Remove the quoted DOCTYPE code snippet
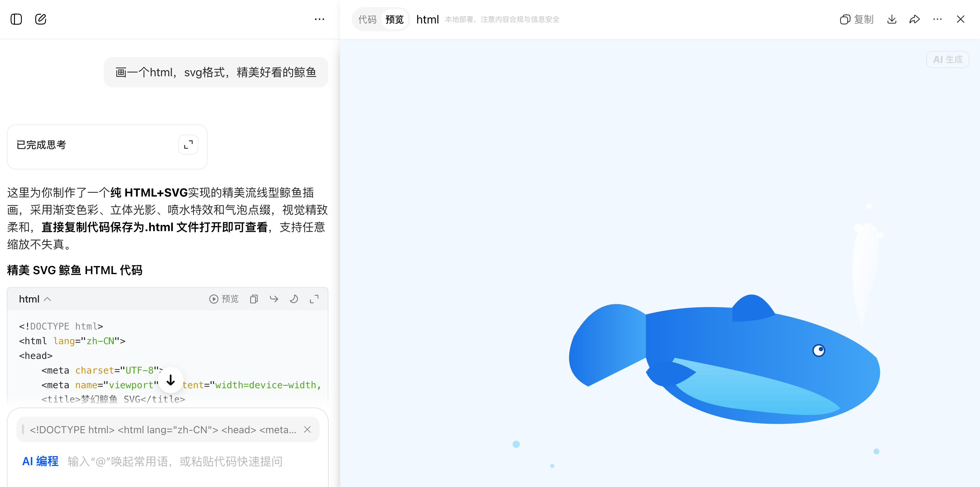Image resolution: width=980 pixels, height=487 pixels. click(x=308, y=430)
